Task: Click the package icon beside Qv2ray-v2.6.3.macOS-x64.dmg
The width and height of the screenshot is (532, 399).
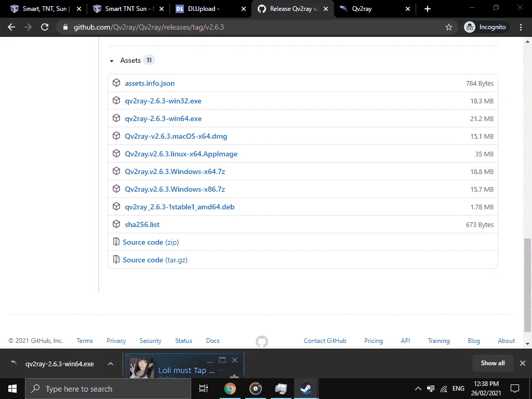Action: 116,136
